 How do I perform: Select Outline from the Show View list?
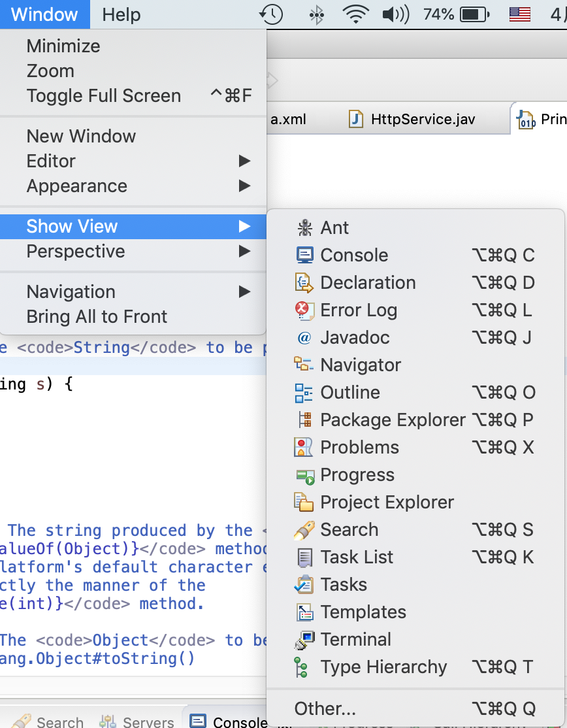tap(349, 392)
